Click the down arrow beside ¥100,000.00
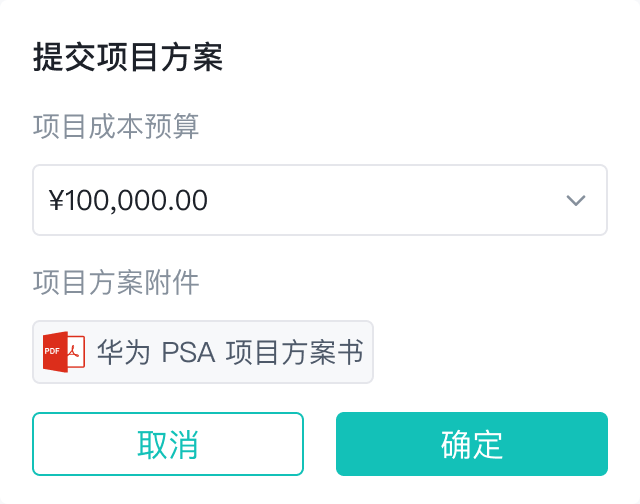Screen dimensions: 640x504 tap(576, 200)
